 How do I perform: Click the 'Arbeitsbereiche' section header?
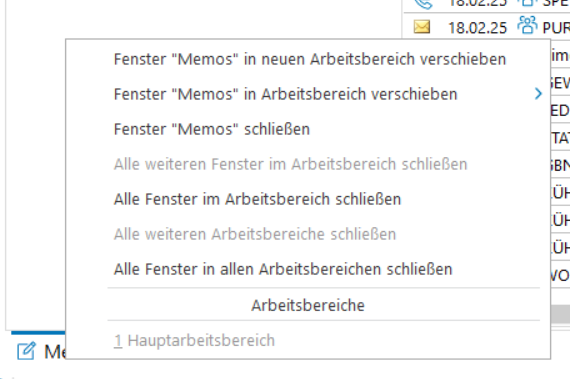tap(308, 305)
